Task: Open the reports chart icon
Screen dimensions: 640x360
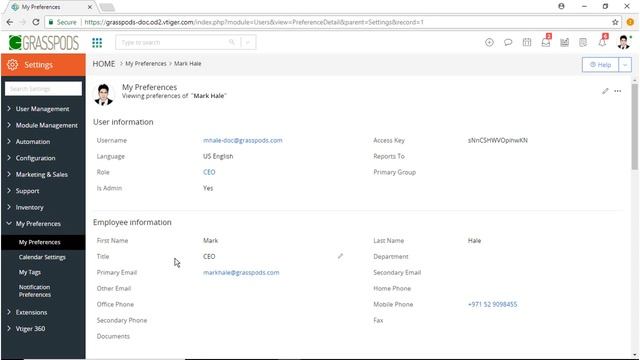Action: pyautogui.click(x=564, y=42)
